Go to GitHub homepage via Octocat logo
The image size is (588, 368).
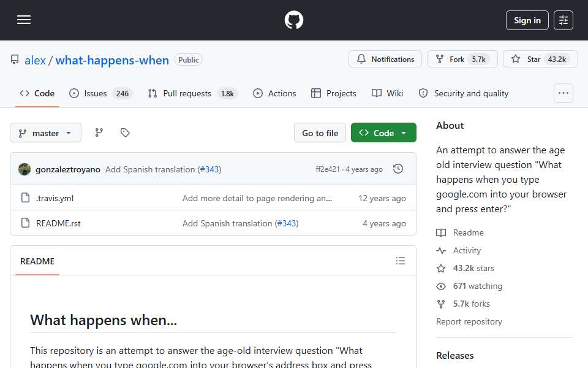293,20
